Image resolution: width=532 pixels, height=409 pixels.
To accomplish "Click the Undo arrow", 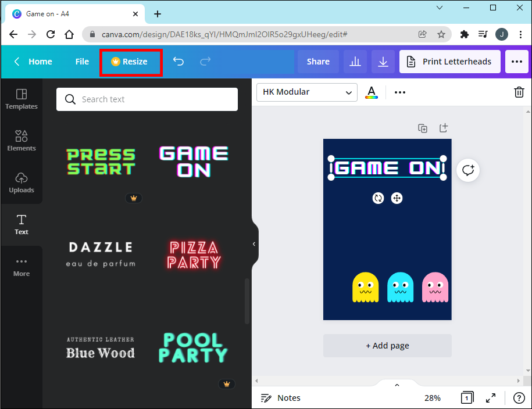I will (x=178, y=62).
